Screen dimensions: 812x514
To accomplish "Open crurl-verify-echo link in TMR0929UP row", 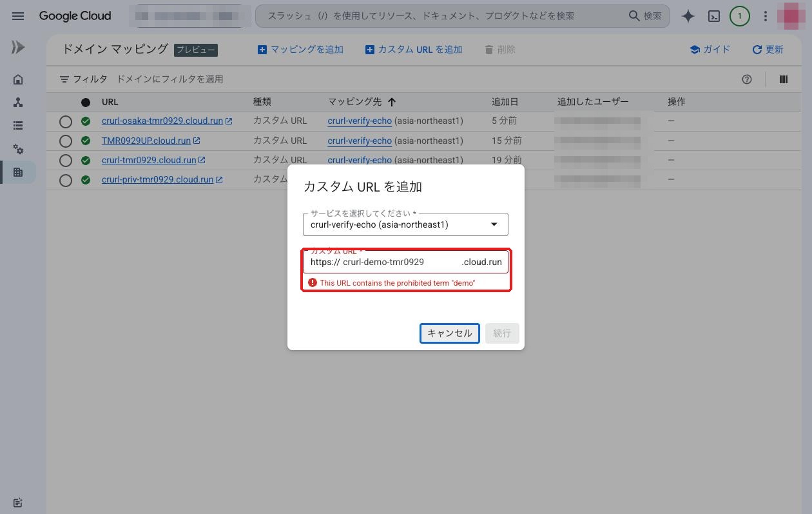I will coord(360,141).
